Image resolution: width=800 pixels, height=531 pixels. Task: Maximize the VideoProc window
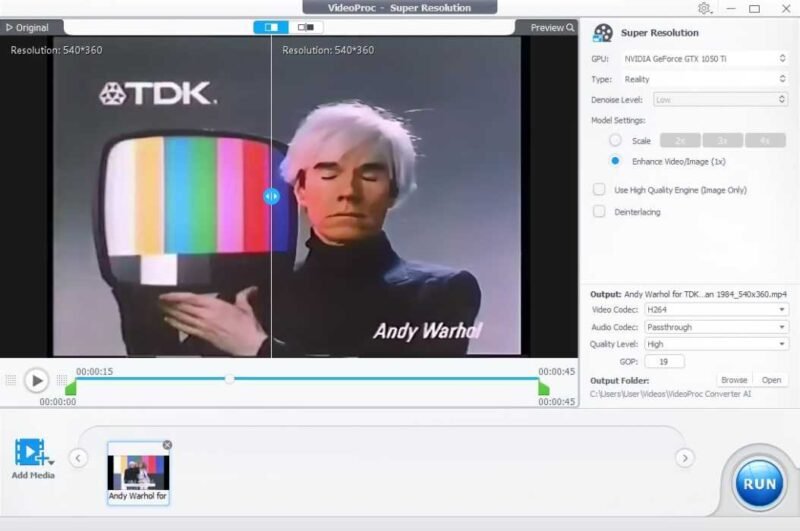755,9
